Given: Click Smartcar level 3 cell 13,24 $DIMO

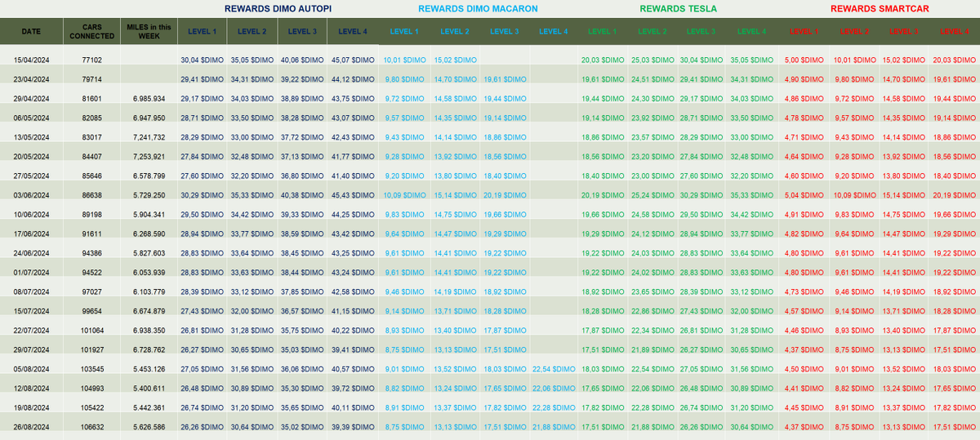Looking at the screenshot, I should coord(904,388).
